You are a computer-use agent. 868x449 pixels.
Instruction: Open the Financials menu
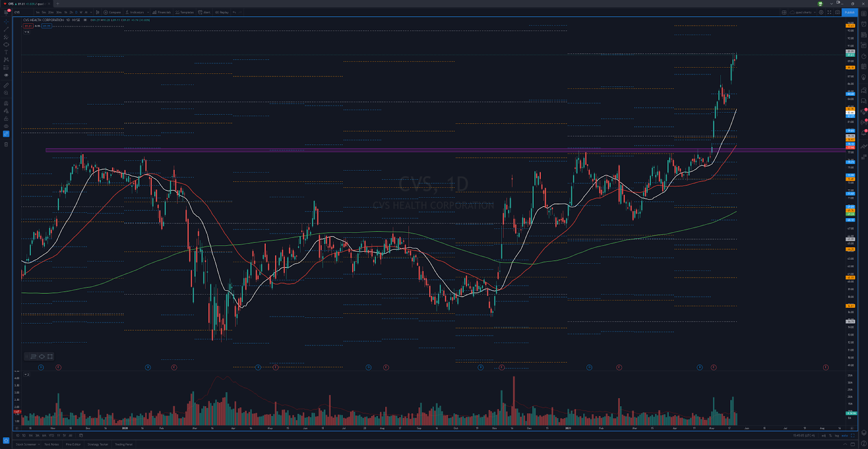(x=162, y=12)
